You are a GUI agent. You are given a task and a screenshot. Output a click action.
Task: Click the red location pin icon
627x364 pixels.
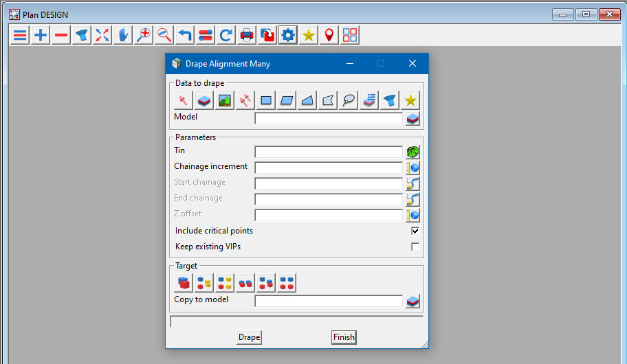tap(329, 35)
